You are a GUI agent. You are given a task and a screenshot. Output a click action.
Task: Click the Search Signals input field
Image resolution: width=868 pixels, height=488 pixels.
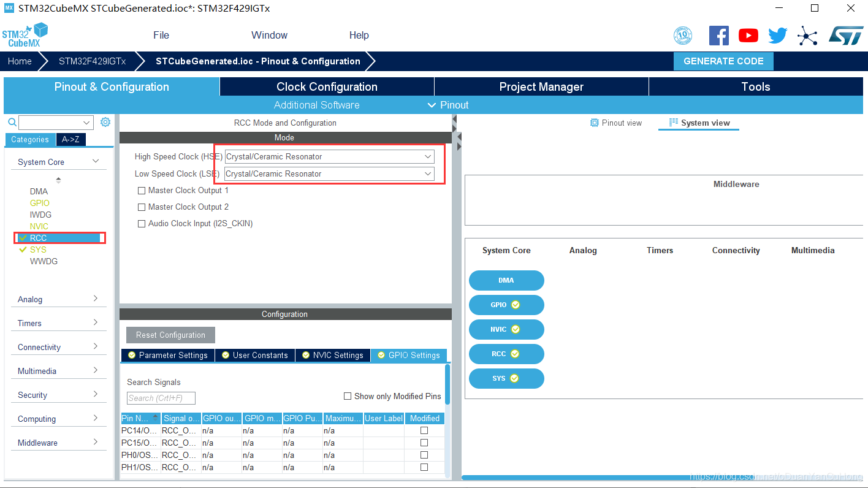tap(161, 398)
